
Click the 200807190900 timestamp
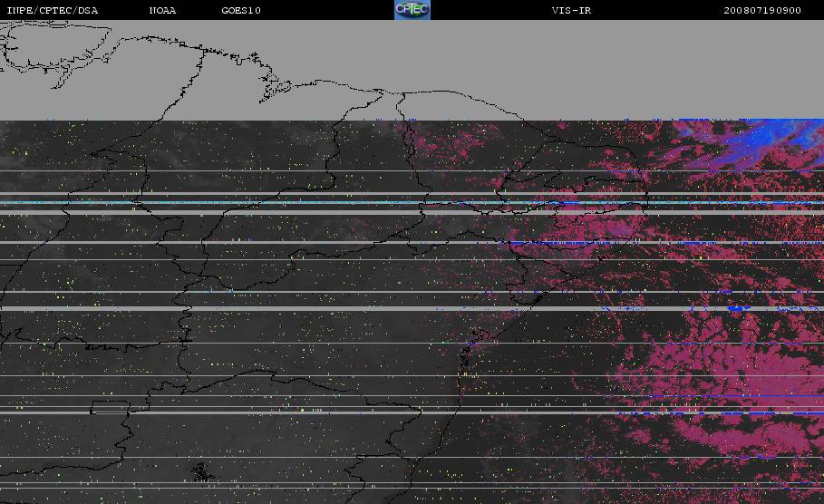762,11
